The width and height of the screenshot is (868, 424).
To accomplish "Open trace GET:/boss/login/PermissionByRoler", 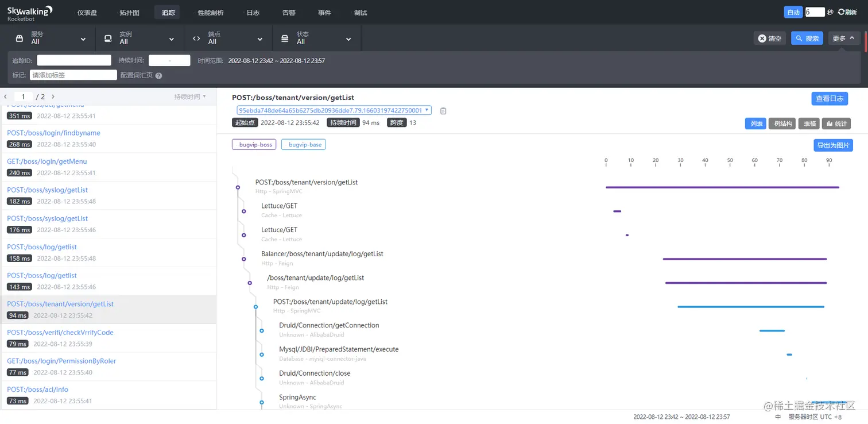I will coord(61,361).
